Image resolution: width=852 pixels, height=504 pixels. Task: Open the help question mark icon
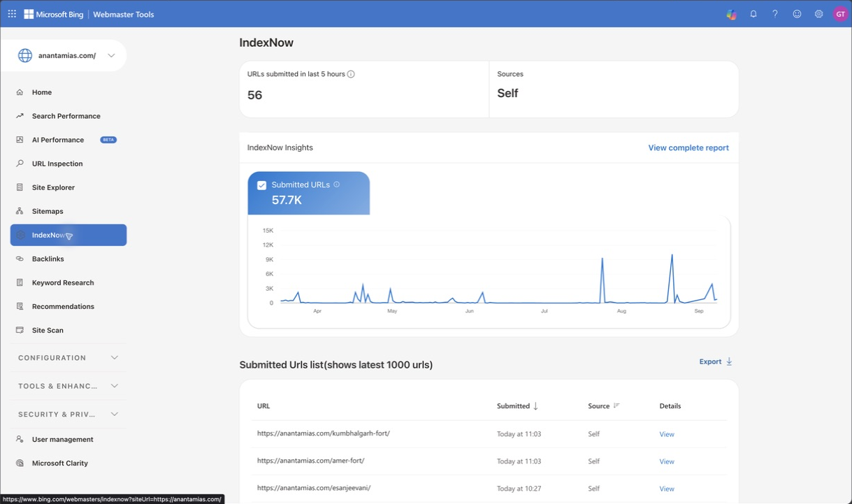(775, 14)
